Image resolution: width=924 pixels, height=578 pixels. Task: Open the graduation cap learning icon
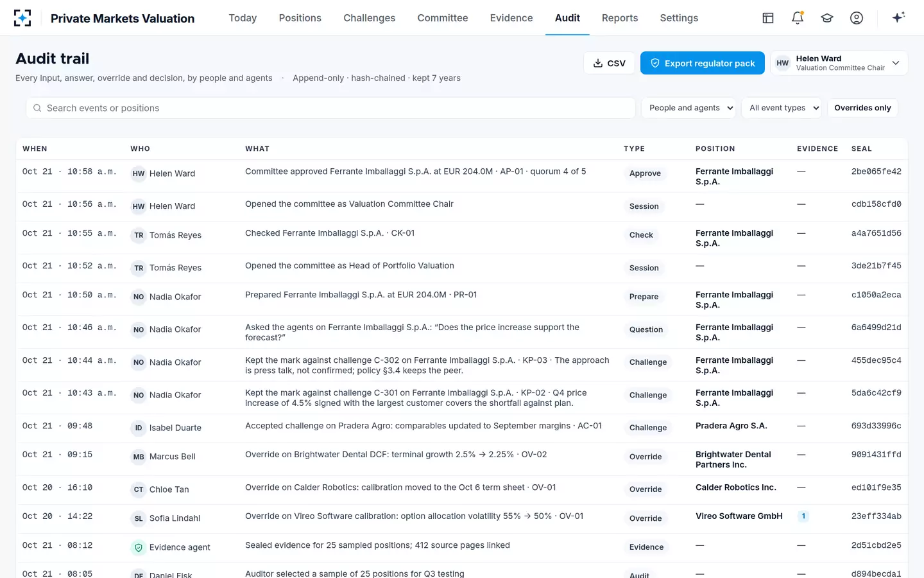pyautogui.click(x=827, y=18)
